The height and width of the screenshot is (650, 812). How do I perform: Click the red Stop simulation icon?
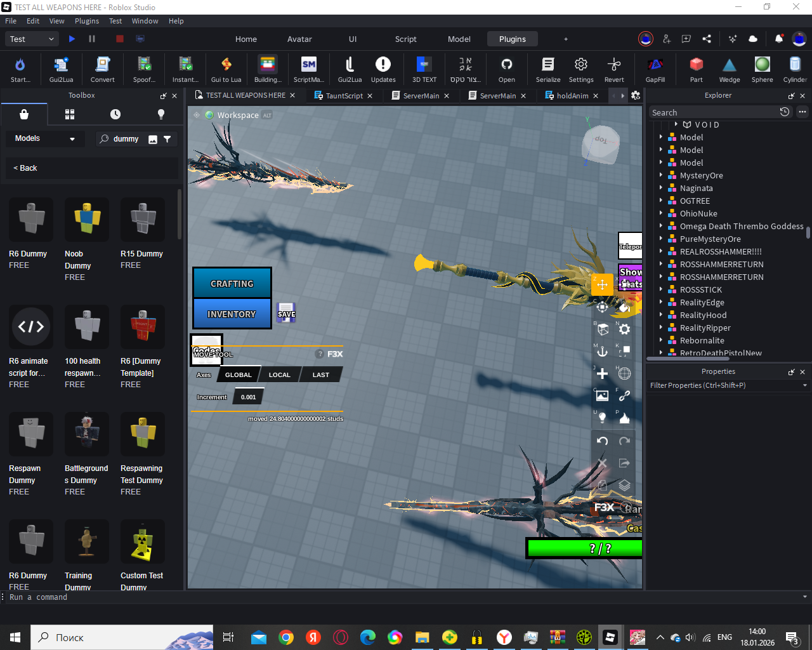(119, 39)
